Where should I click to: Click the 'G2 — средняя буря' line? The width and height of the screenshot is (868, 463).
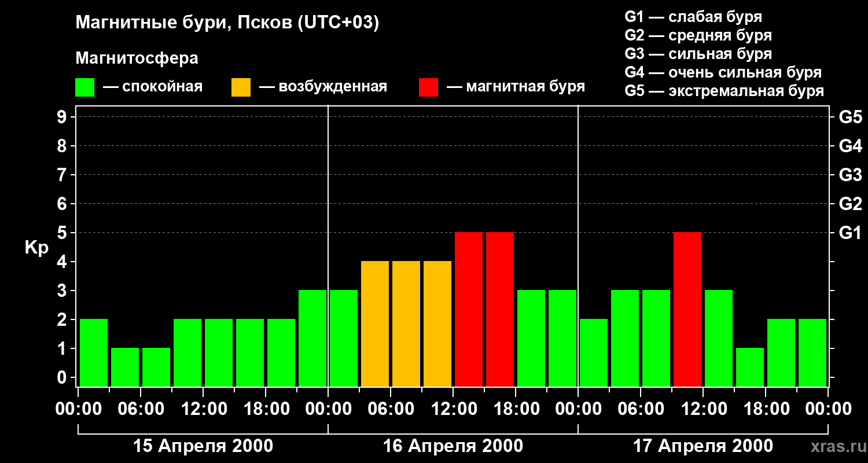[x=698, y=35]
